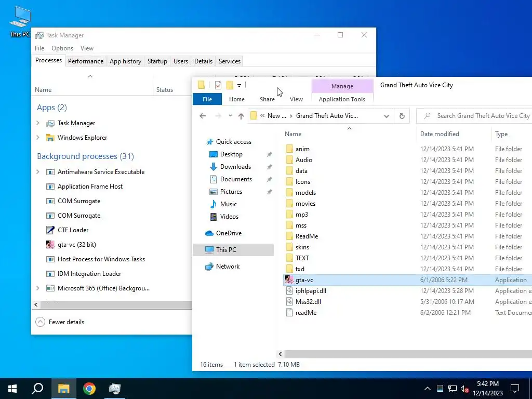This screenshot has width=532, height=399.
Task: Open the anim folder
Action: 302,149
